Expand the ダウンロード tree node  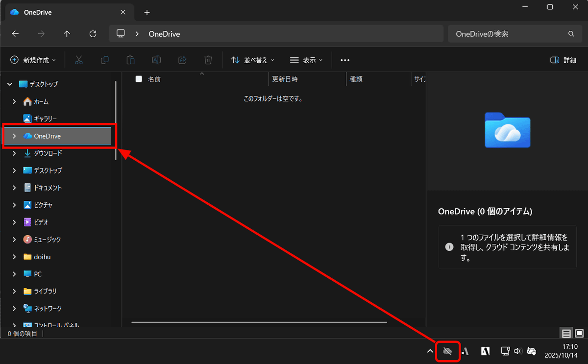coord(14,153)
